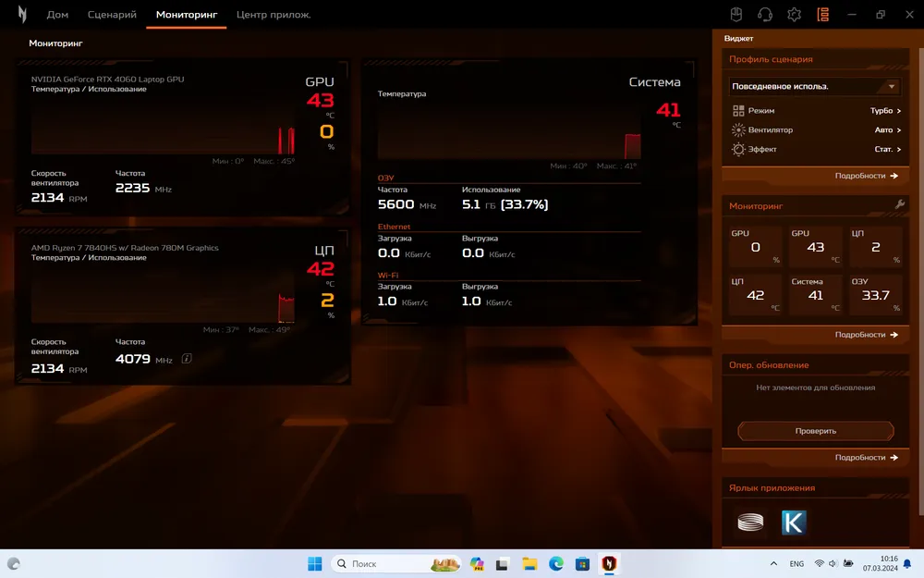Screen dimensions: 924x578
Task: Switch to the Сценарий tab
Action: point(112,14)
